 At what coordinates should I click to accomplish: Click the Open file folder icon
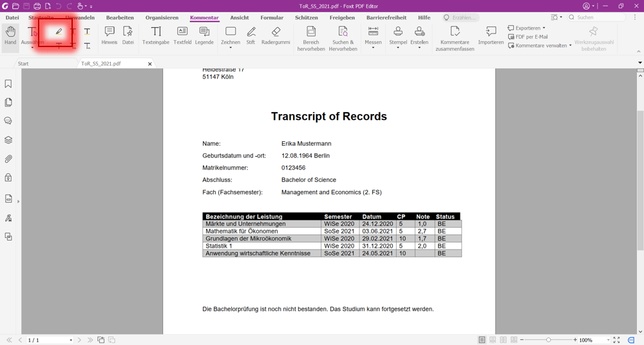(15, 6)
